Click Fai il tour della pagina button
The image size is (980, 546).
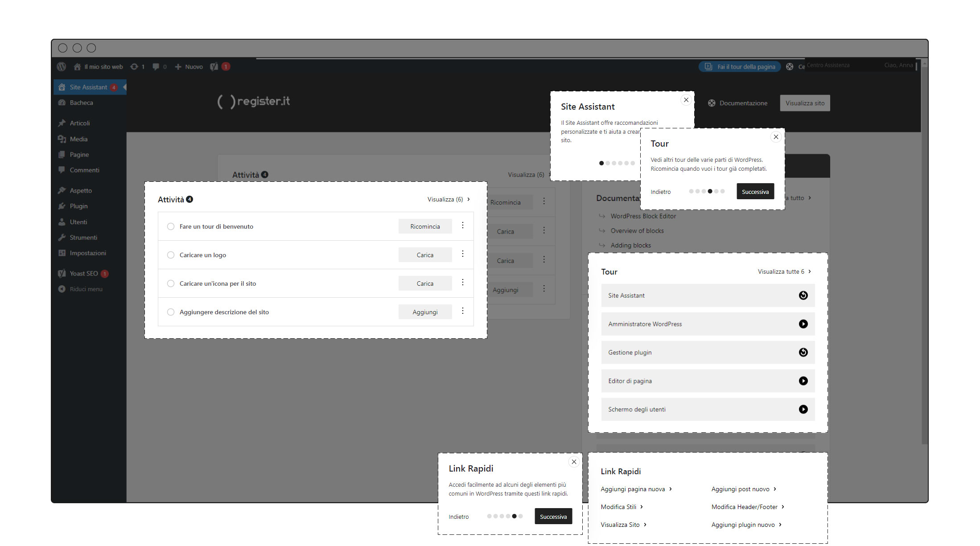(740, 67)
